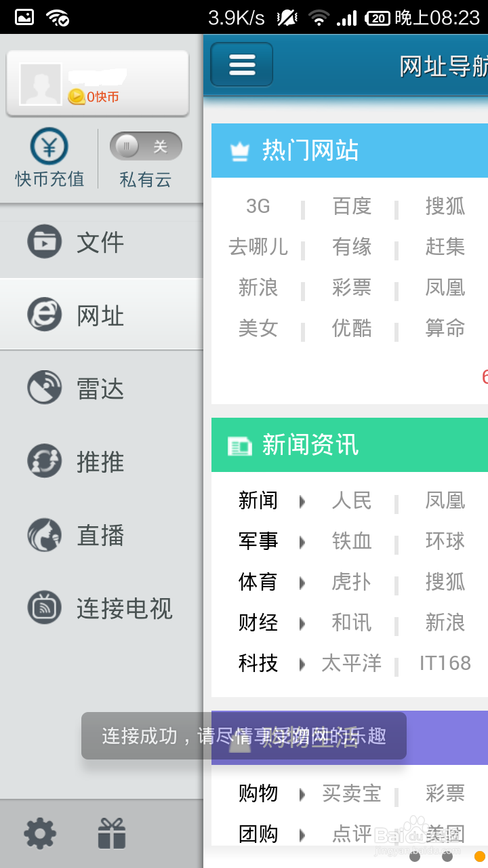Expand the 团购 category arrow
488x868 pixels.
(x=302, y=835)
